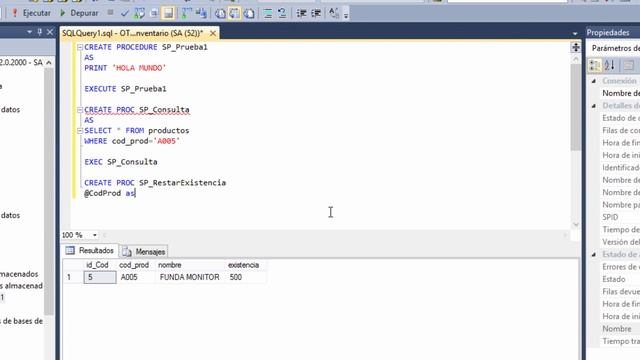The height and width of the screenshot is (360, 640).
Task: Click on the EXEC SP_Consulta line
Action: (x=121, y=162)
